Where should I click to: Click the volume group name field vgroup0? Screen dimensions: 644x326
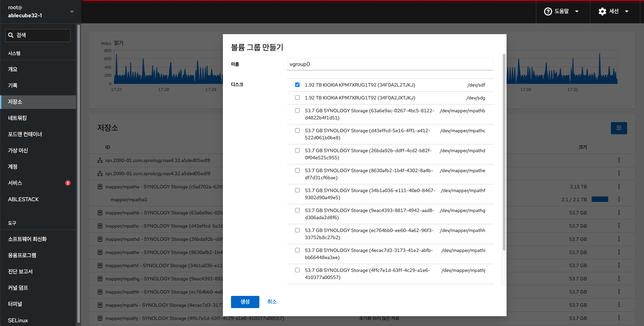[390, 64]
